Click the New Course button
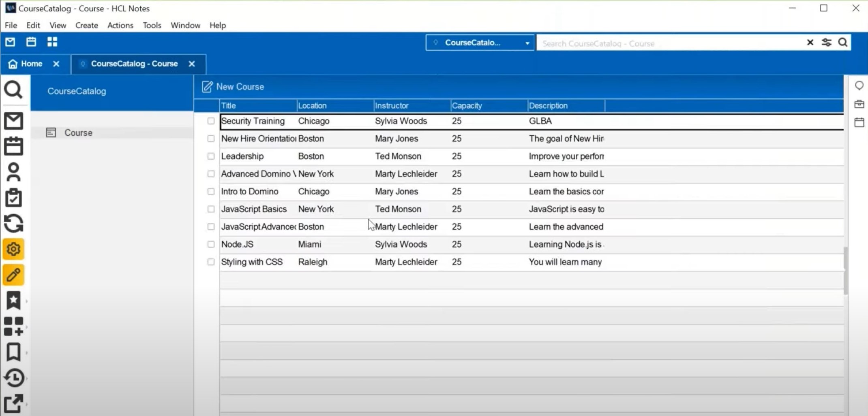Viewport: 868px width, 416px height. point(233,87)
